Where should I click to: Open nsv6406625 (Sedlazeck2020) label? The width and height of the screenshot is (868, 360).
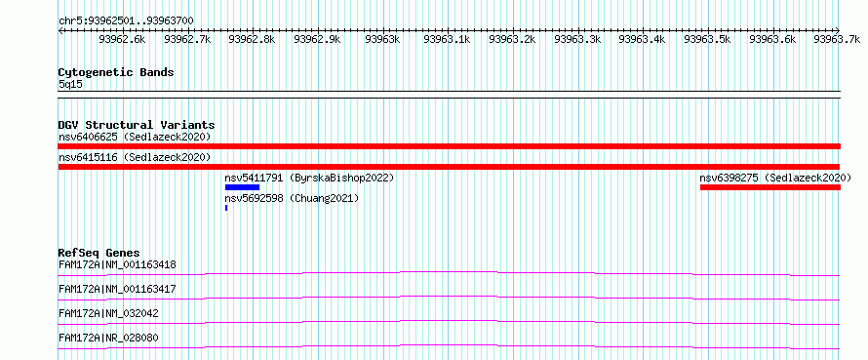click(x=135, y=137)
